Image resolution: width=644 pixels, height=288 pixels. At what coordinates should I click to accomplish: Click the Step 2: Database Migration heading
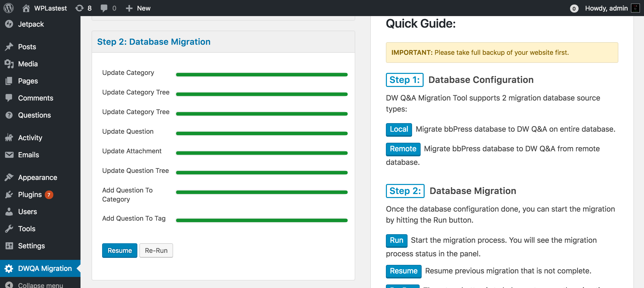coord(154,42)
